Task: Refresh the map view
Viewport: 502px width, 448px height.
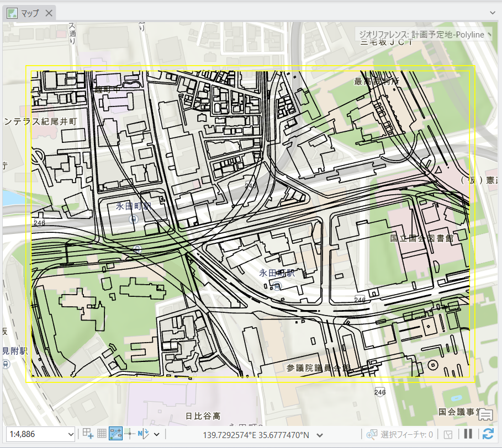Action: 488,434
